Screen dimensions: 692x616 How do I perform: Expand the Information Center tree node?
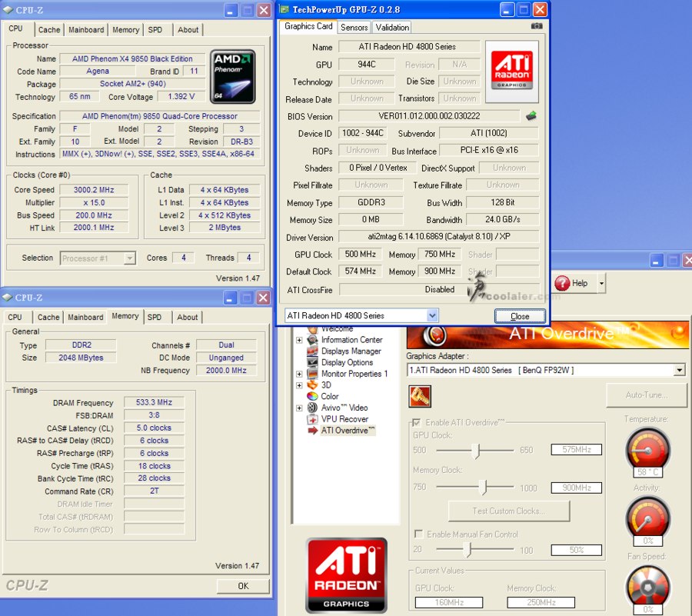[x=299, y=340]
